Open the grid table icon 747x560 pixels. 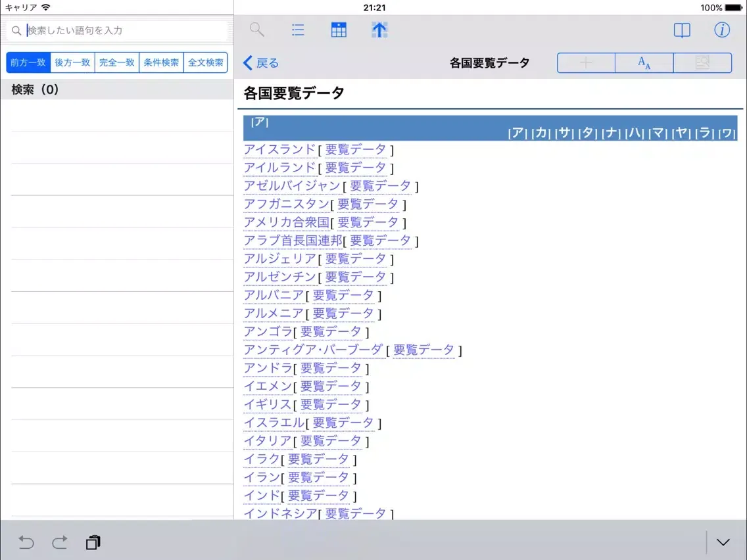(x=339, y=30)
